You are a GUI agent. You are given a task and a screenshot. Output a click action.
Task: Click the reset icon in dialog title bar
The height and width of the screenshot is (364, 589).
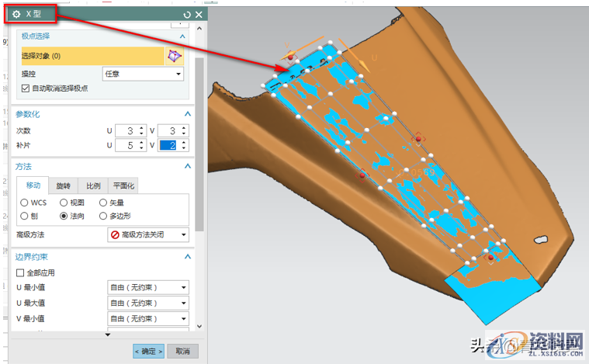pos(186,15)
